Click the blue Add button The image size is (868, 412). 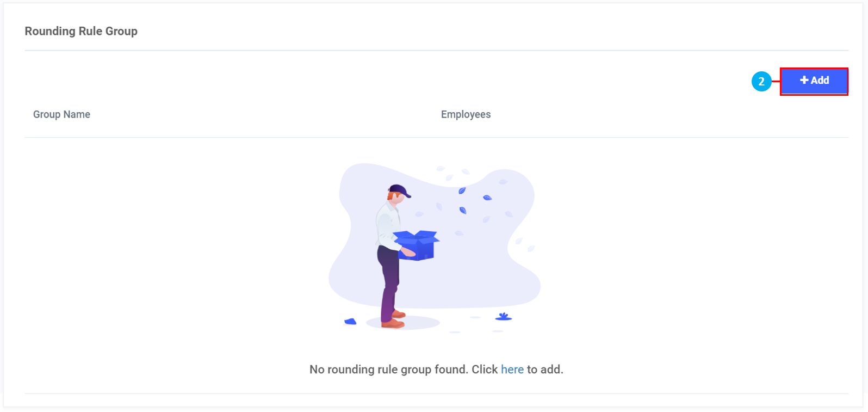coord(814,81)
